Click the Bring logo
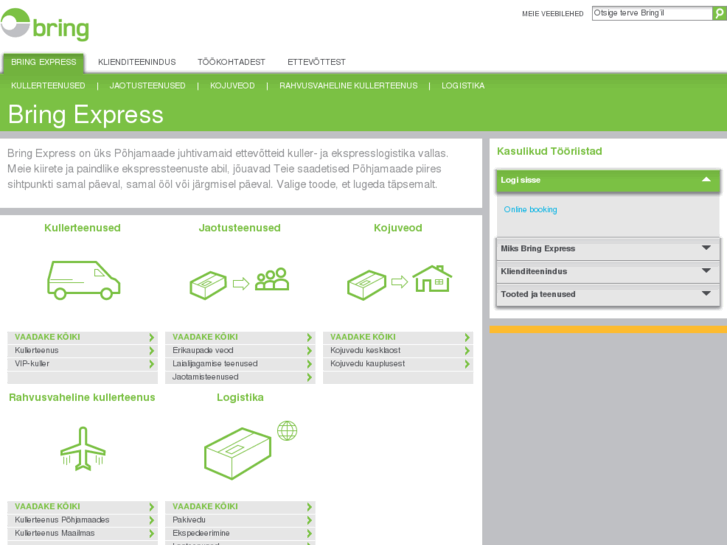This screenshot has height=545, width=727. [x=45, y=25]
